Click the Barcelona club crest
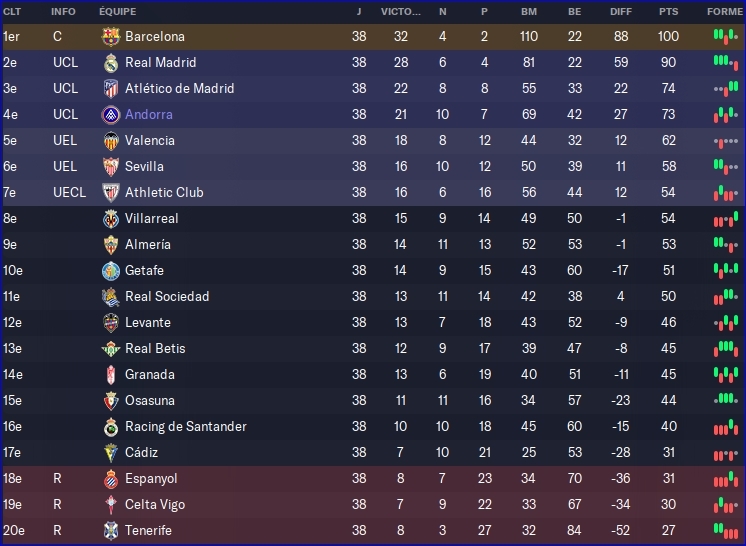746x546 pixels. point(111,36)
